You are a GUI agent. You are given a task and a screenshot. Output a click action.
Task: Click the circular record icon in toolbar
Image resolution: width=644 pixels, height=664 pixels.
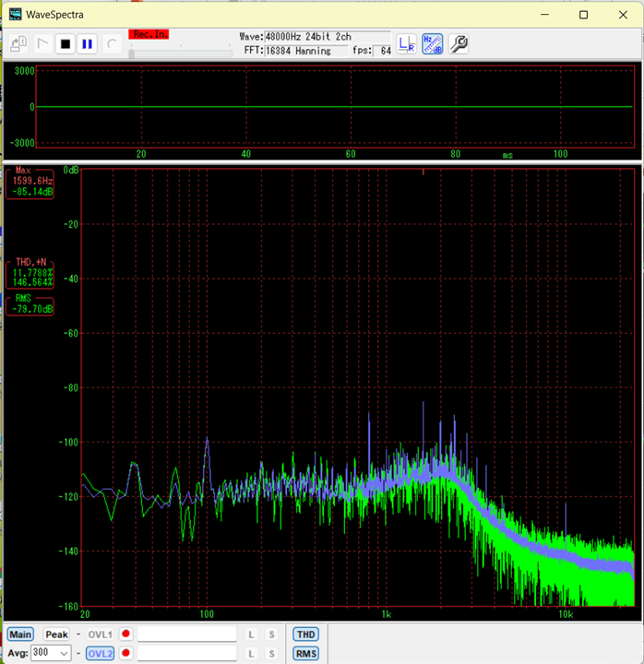click(111, 43)
